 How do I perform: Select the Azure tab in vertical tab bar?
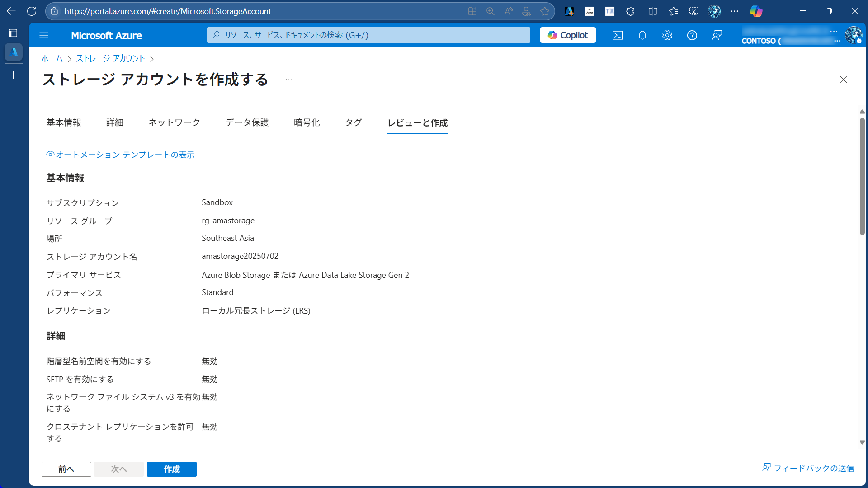pos(14,52)
